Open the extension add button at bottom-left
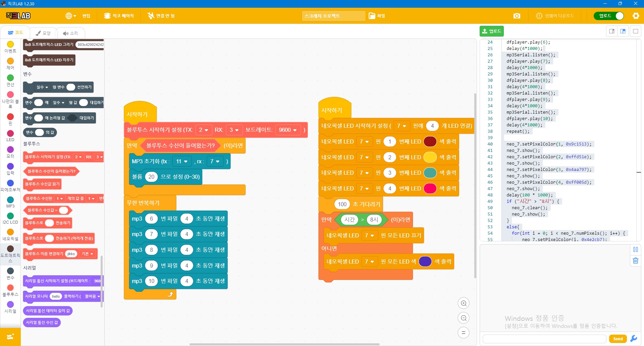644x346 pixels. 10,336
